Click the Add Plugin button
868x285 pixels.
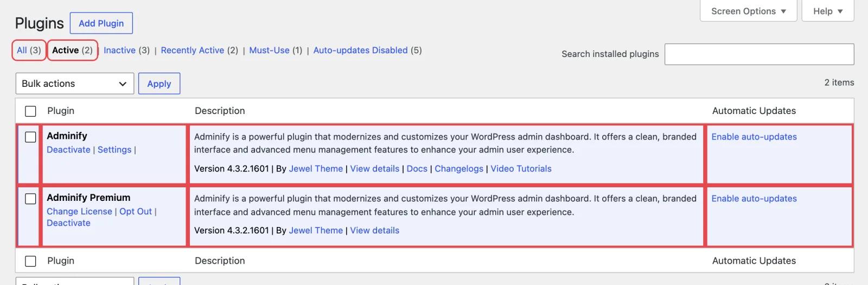coord(101,23)
